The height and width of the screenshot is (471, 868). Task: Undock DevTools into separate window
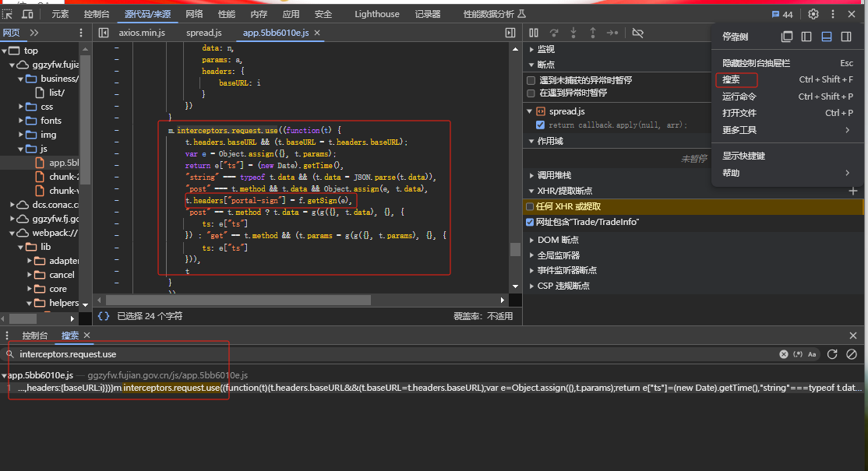tap(787, 37)
